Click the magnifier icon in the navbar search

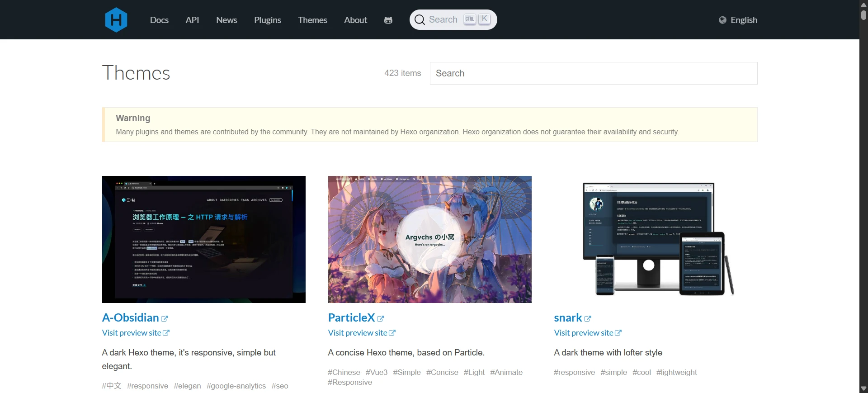(420, 20)
